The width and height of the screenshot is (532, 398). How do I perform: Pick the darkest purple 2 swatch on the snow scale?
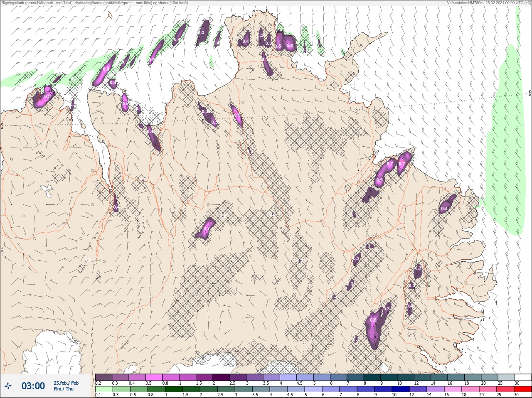(222, 377)
